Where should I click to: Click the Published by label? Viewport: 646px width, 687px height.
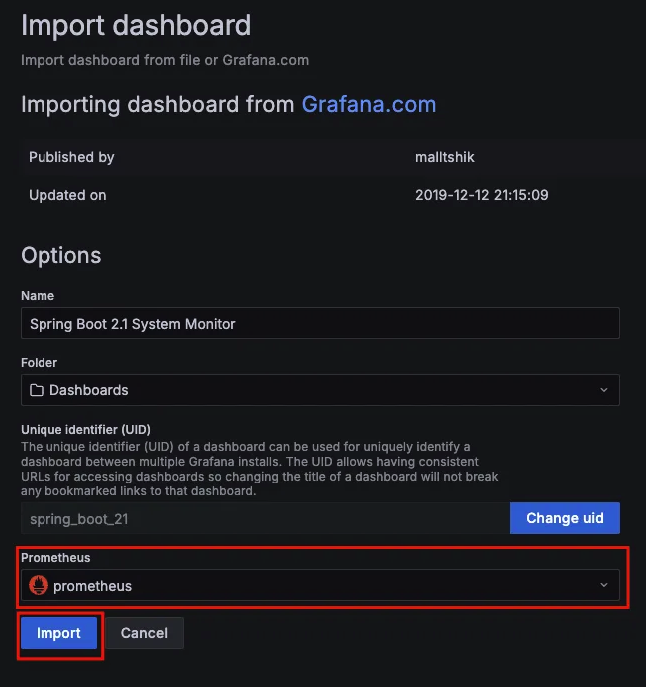pyautogui.click(x=71, y=157)
